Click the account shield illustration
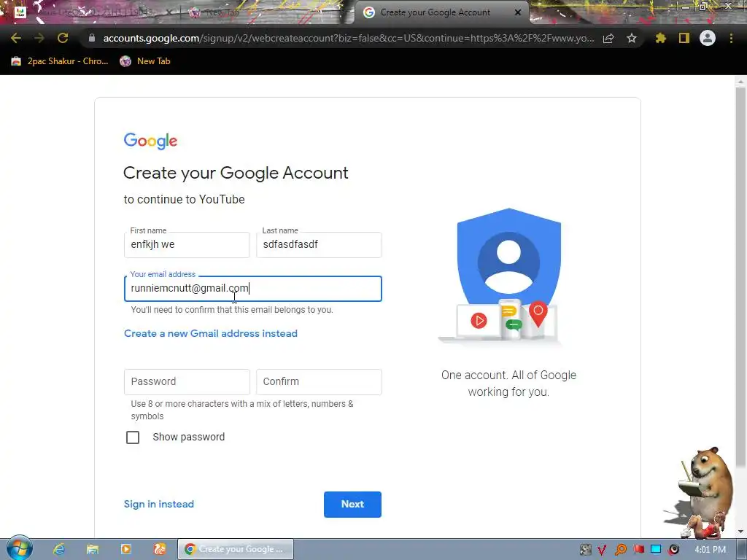The image size is (747, 560). pyautogui.click(x=508, y=275)
